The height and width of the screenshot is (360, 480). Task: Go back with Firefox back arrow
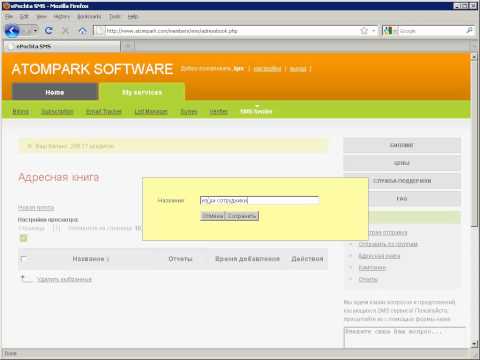click(12, 31)
